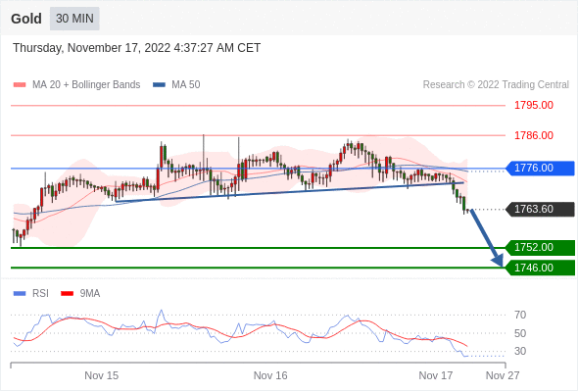Click the red 9MA color swatch

click(x=67, y=294)
